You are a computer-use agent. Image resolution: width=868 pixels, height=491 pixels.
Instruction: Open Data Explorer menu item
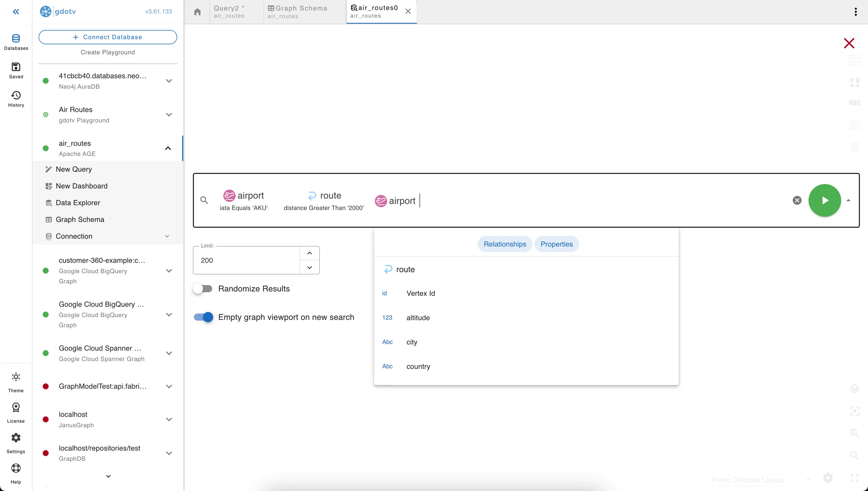(108, 203)
